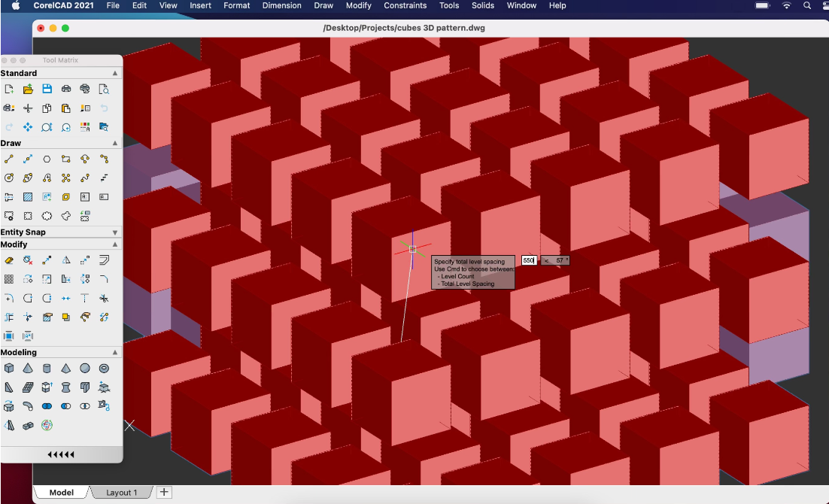Paste with the clipboard icon
829x504 pixels.
[x=66, y=108]
